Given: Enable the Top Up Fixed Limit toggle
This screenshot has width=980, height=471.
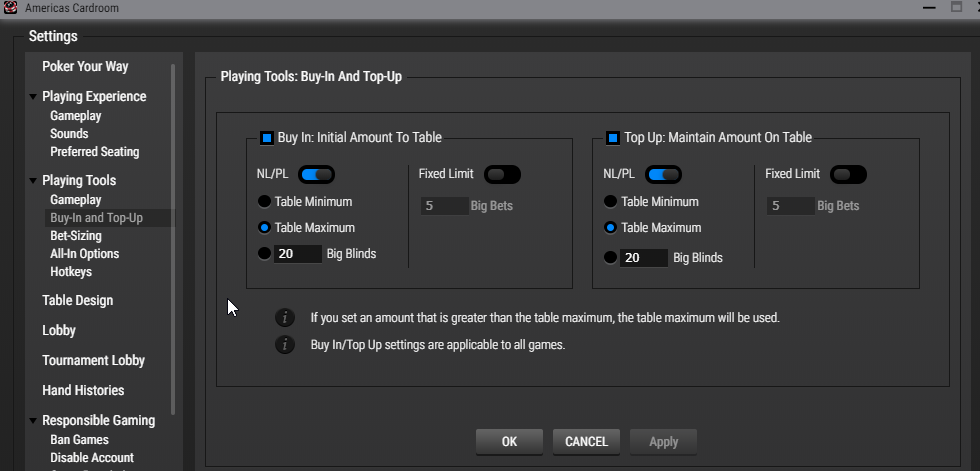Looking at the screenshot, I should [849, 174].
